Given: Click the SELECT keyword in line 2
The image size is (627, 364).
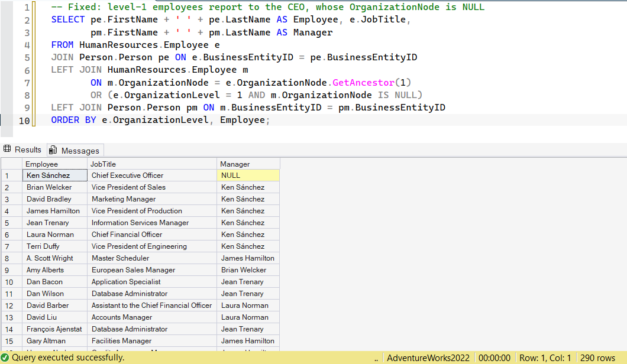Looking at the screenshot, I should pyautogui.click(x=68, y=19).
